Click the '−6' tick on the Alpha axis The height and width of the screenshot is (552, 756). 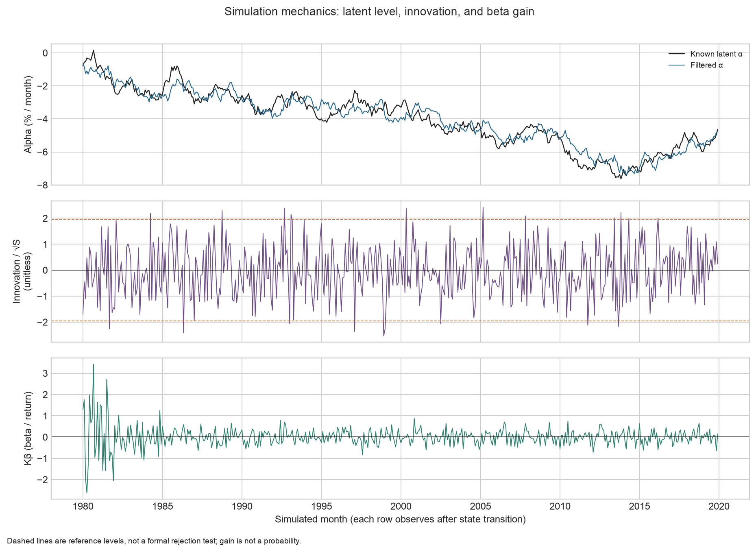(42, 152)
